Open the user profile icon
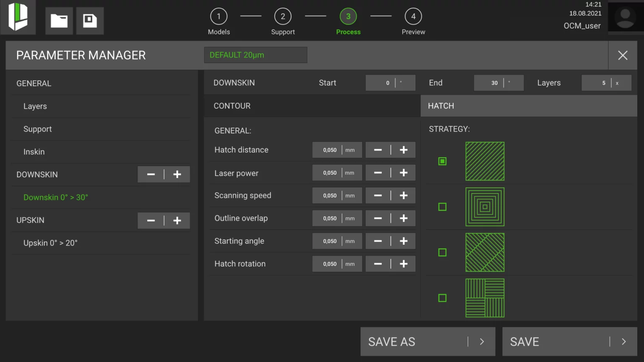 point(625,17)
